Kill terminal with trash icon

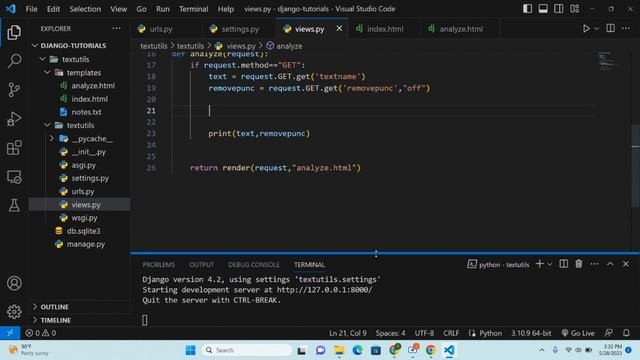[x=578, y=264]
